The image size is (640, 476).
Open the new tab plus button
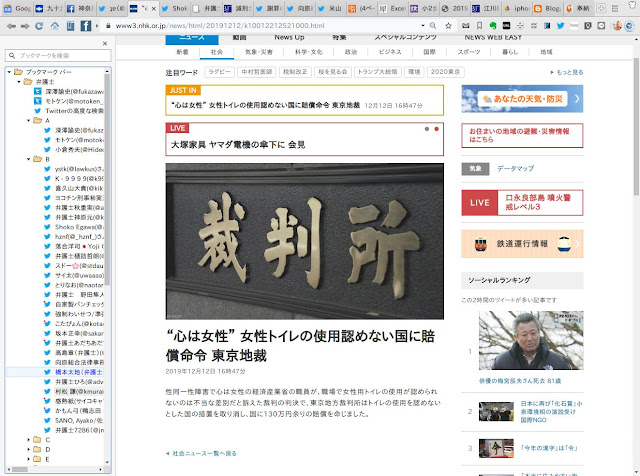[x=601, y=8]
